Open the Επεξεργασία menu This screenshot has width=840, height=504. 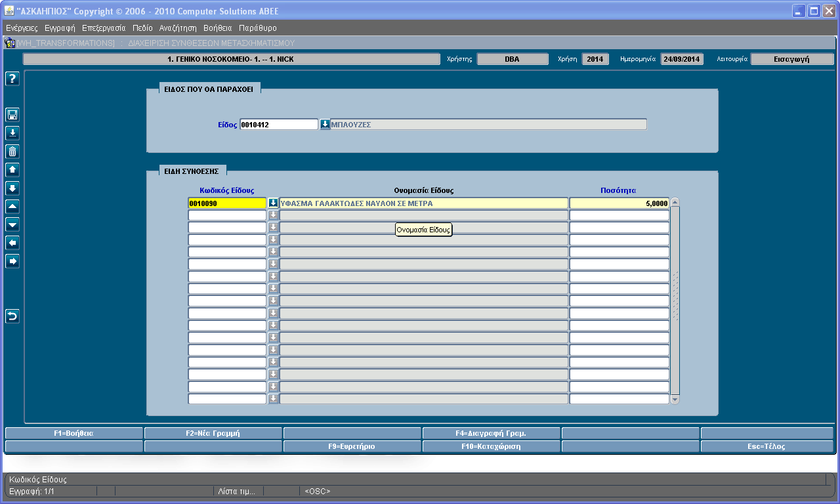pos(104,28)
